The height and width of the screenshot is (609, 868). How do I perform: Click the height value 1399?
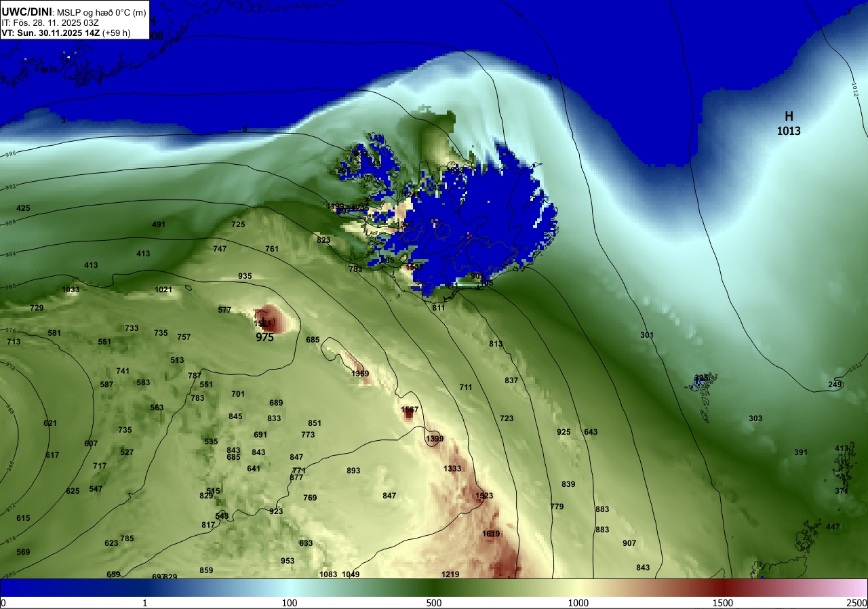[435, 439]
